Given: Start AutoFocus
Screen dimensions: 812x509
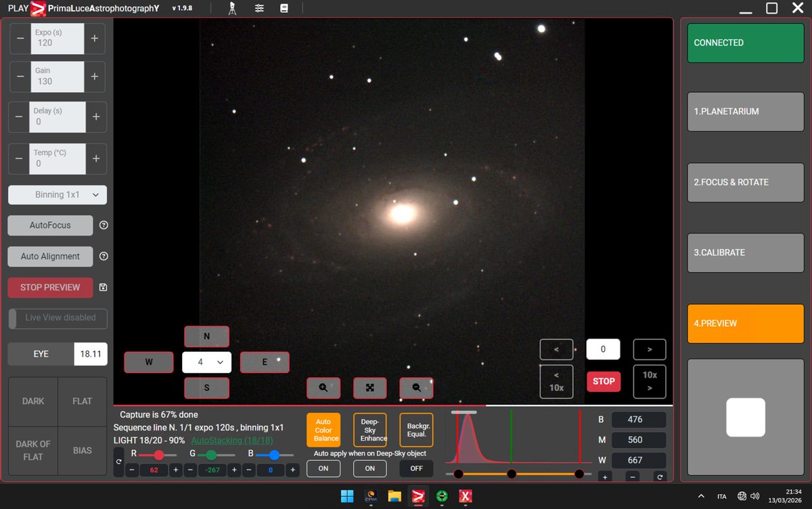Looking at the screenshot, I should click(x=50, y=225).
